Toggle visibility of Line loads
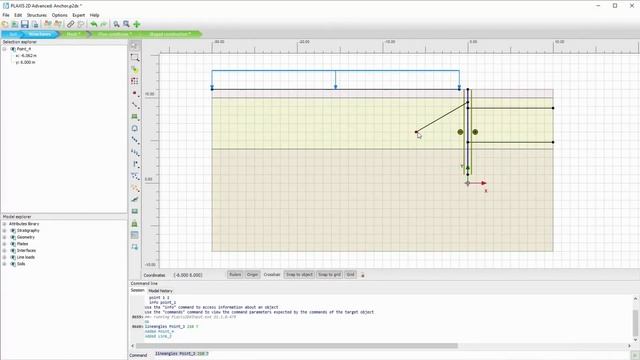Viewport: 640px width, 360px height. click(13, 258)
